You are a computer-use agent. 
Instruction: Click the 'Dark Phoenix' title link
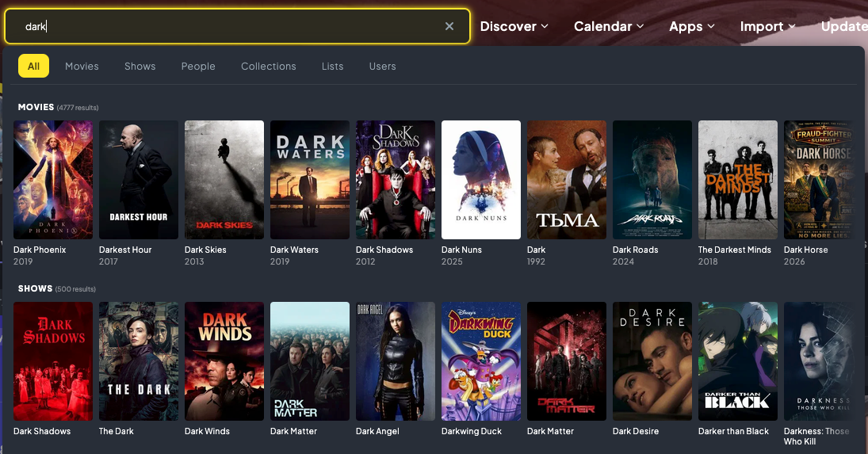click(40, 250)
